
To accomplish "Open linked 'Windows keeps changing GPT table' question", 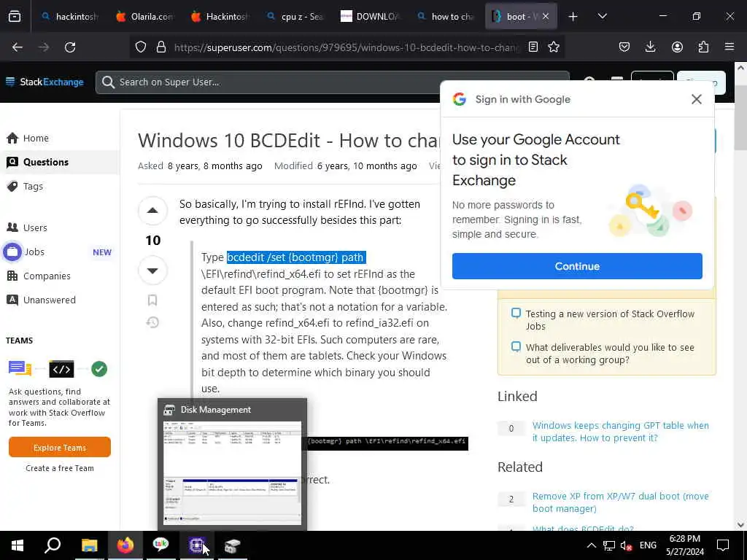I will point(620,432).
